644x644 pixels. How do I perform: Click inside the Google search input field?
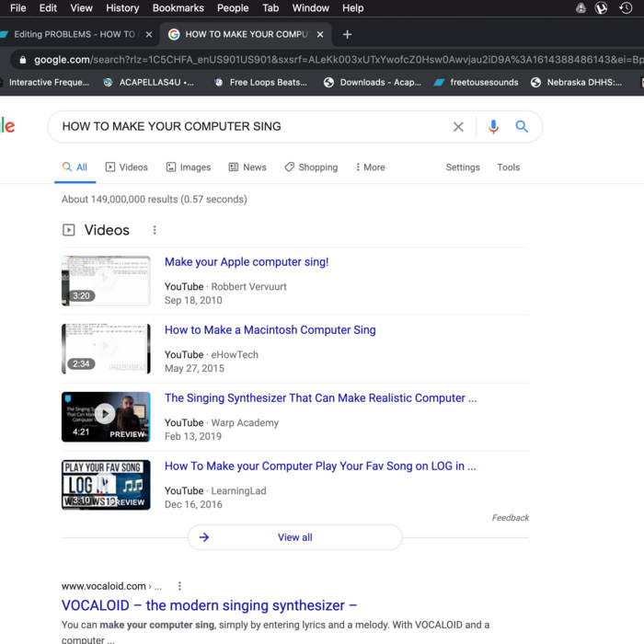(248, 127)
